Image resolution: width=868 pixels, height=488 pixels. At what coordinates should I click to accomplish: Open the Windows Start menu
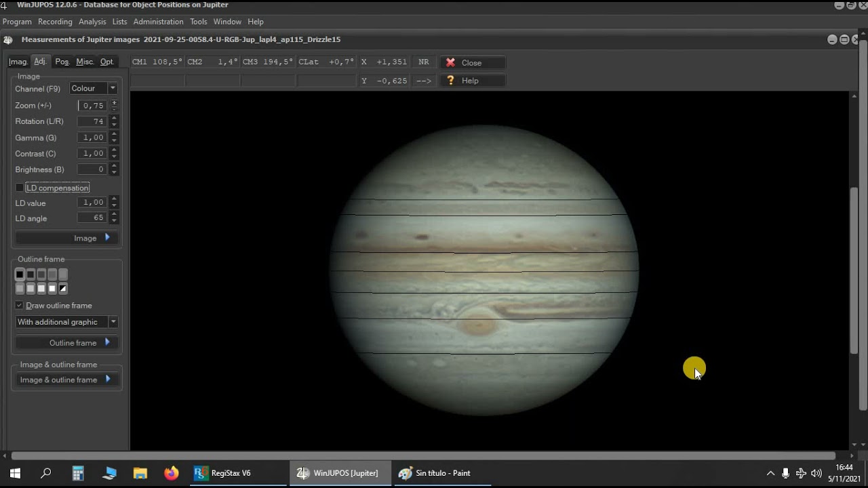click(15, 473)
